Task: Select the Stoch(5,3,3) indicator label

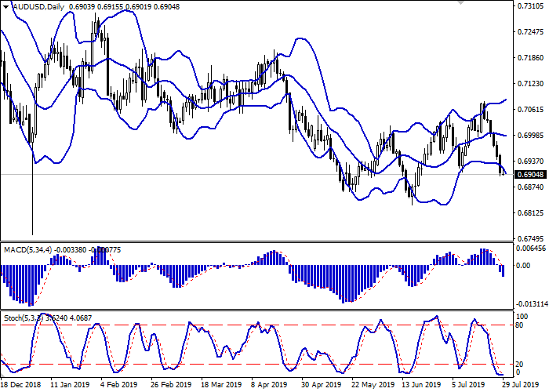Action: click(24, 318)
